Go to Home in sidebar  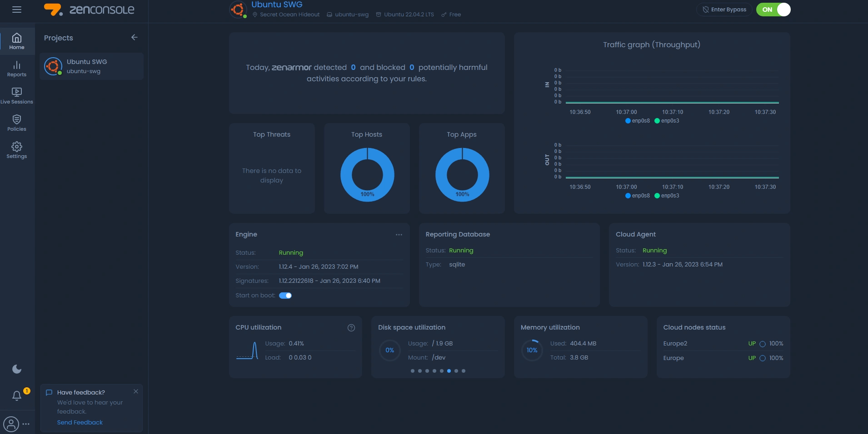pos(17,41)
